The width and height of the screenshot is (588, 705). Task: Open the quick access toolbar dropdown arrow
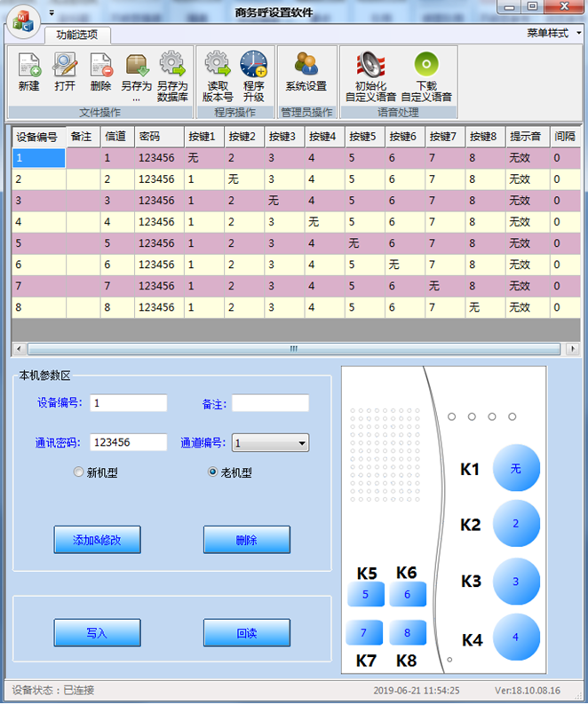[x=52, y=13]
